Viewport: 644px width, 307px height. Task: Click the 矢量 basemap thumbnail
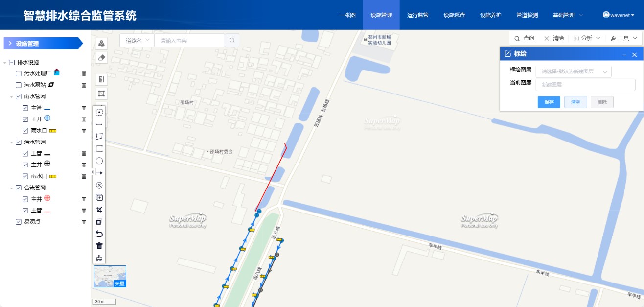point(110,276)
